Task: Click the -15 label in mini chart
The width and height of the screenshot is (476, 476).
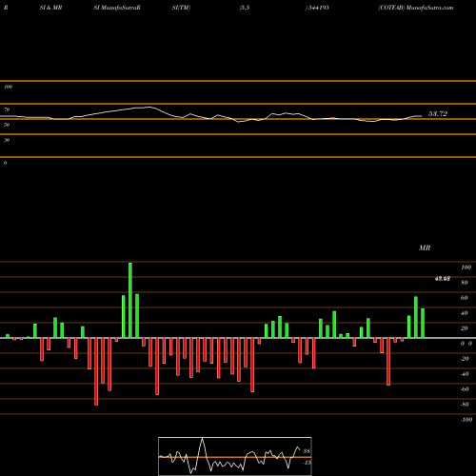Action: click(307, 463)
